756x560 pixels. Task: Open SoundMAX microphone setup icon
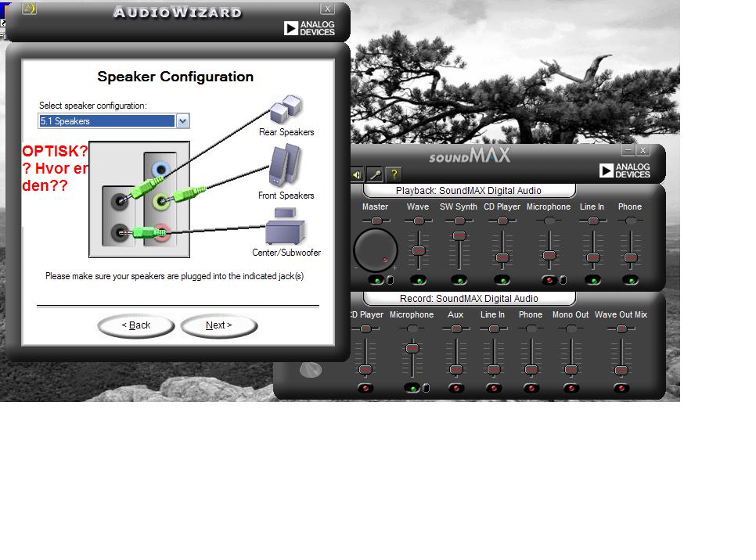[375, 174]
